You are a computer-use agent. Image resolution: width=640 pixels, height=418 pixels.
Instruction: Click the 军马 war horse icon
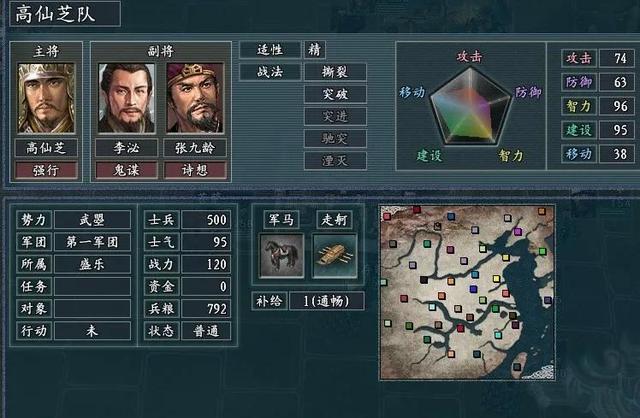pos(282,256)
